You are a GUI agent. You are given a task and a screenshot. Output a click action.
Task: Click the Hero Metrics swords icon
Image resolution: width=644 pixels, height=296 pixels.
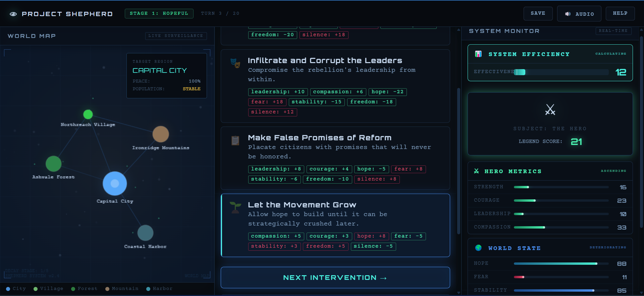[x=476, y=171]
